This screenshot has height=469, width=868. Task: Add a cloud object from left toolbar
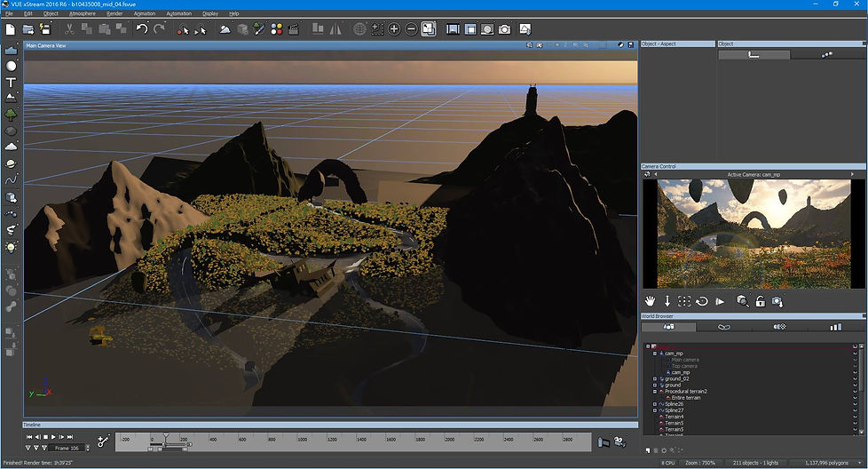11,147
